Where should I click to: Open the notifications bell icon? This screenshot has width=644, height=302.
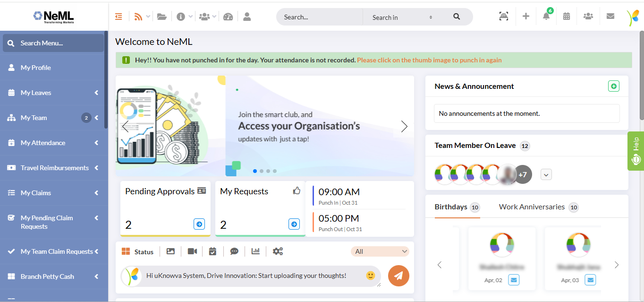[x=546, y=17]
